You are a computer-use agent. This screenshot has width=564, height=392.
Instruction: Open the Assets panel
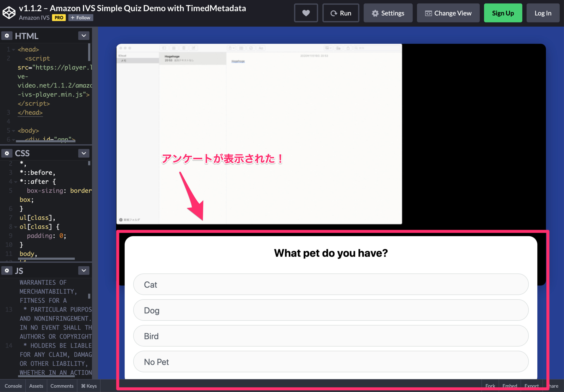pos(36,386)
